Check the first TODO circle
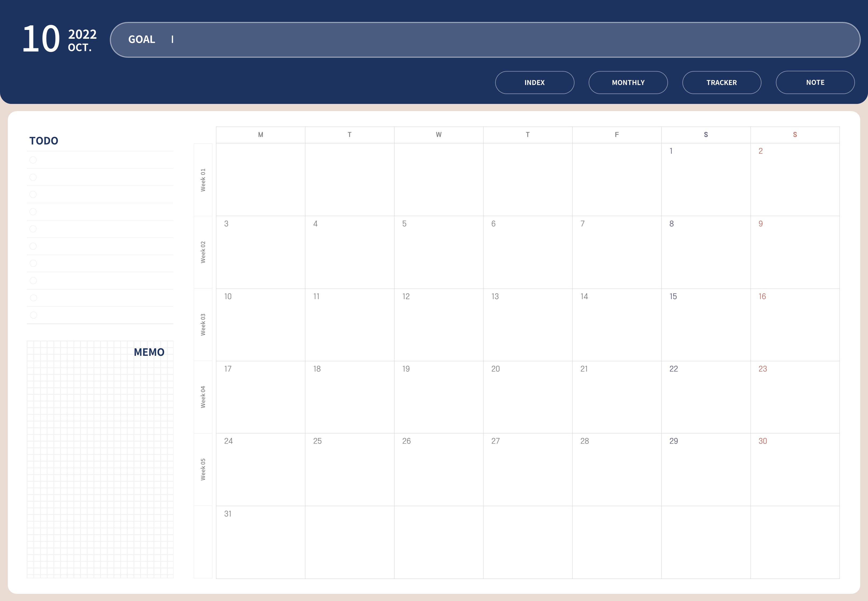Screen dimensions: 868x601 pos(33,160)
